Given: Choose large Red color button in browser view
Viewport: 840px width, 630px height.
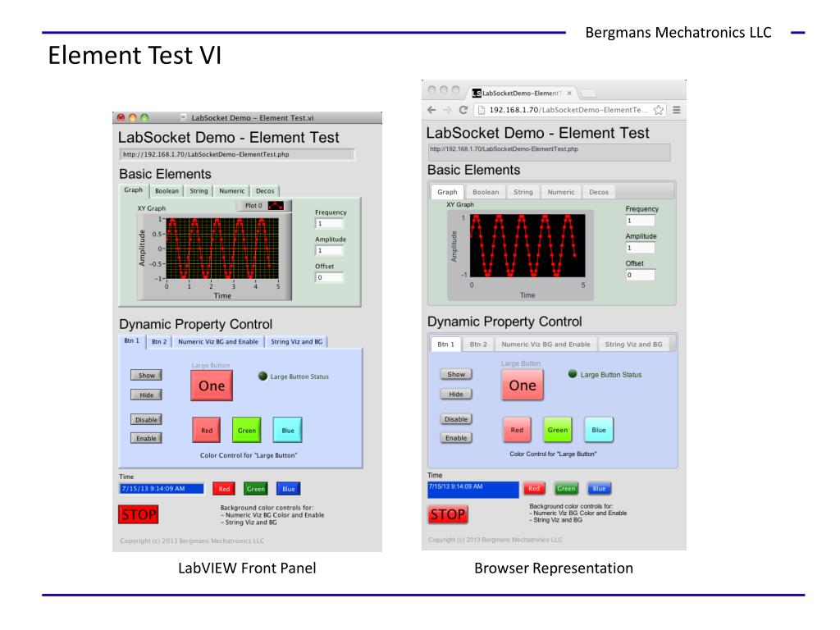Looking at the screenshot, I should click(517, 430).
